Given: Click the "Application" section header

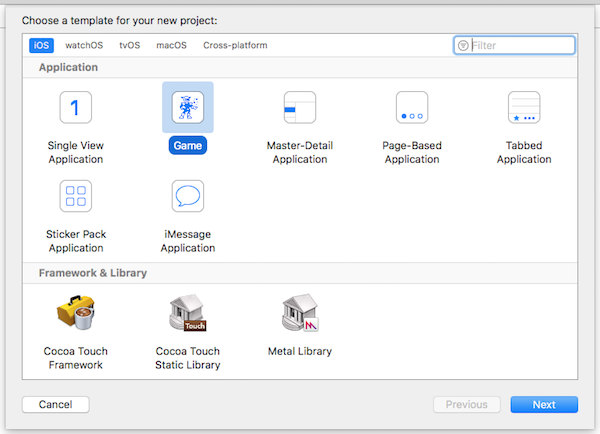Looking at the screenshot, I should (x=68, y=67).
